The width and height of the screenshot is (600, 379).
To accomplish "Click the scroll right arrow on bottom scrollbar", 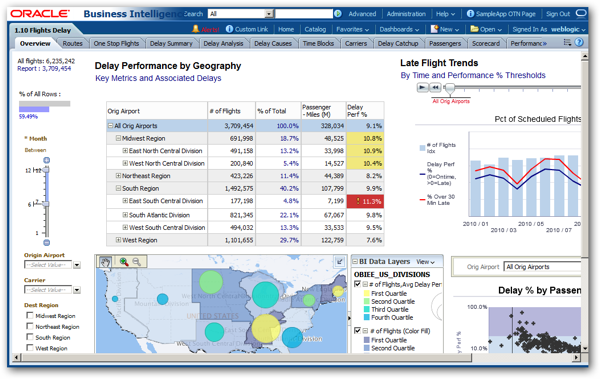I will pos(576,358).
